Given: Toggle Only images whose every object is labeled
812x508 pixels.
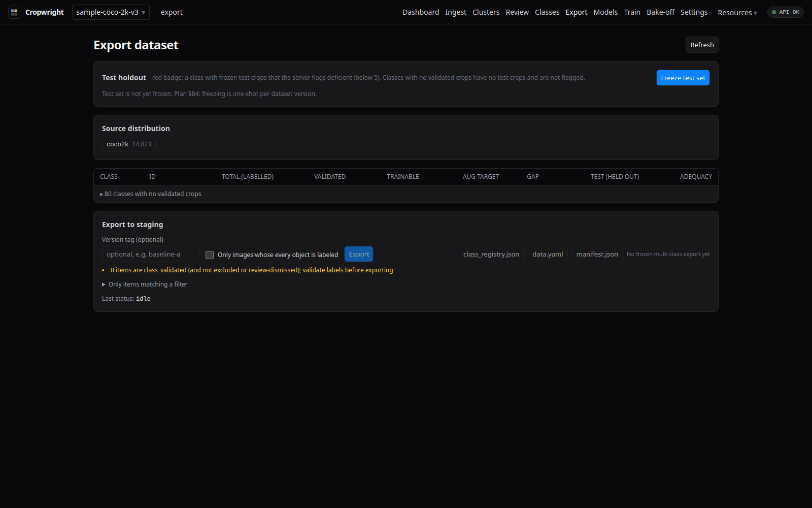Looking at the screenshot, I should tap(210, 255).
